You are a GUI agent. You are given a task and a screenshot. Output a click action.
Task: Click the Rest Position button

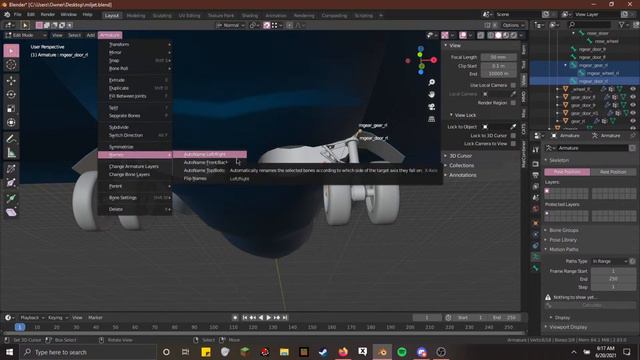click(x=613, y=172)
